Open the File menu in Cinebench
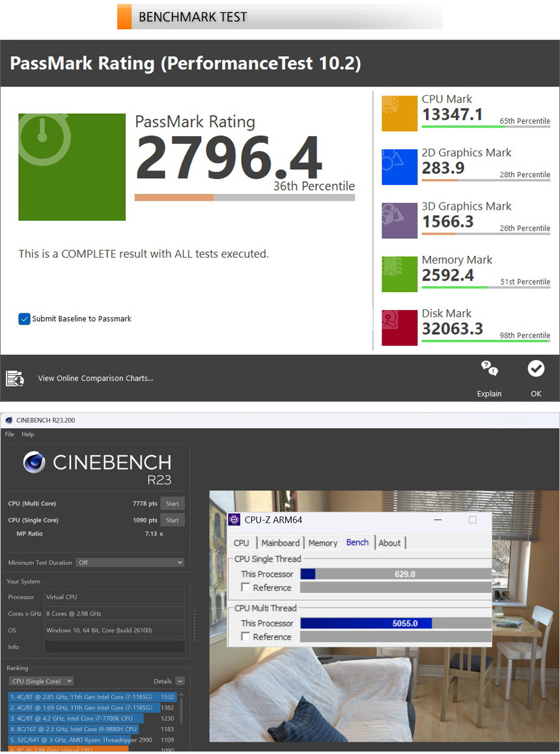 (10, 434)
